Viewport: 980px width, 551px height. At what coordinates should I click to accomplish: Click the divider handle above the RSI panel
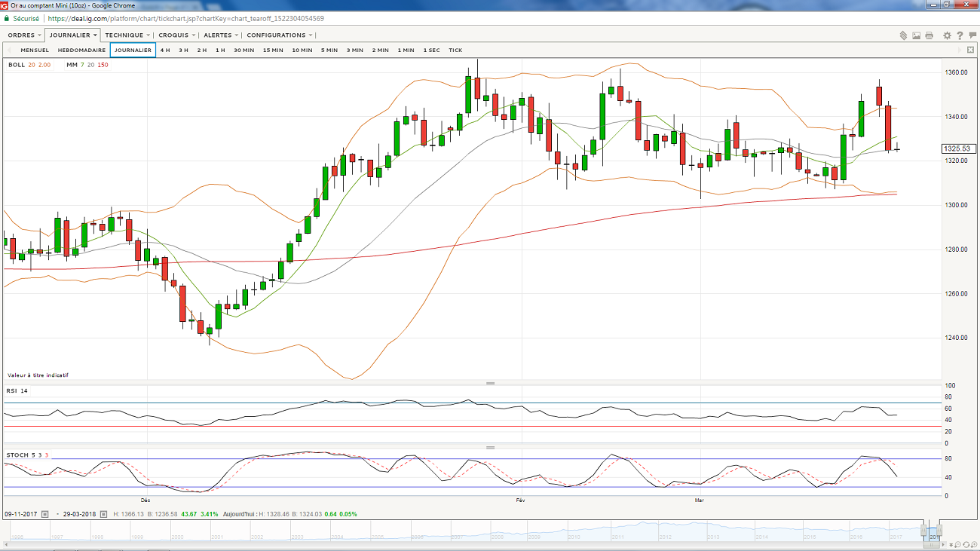click(490, 383)
